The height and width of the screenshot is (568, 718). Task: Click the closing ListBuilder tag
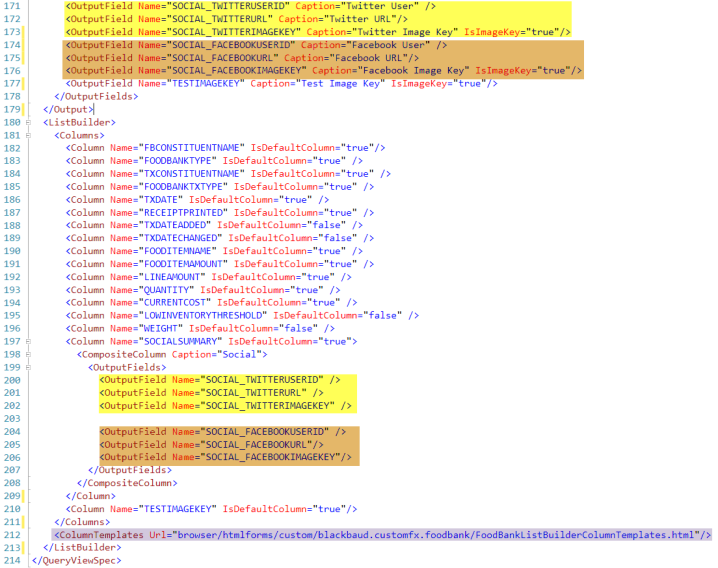(82, 547)
